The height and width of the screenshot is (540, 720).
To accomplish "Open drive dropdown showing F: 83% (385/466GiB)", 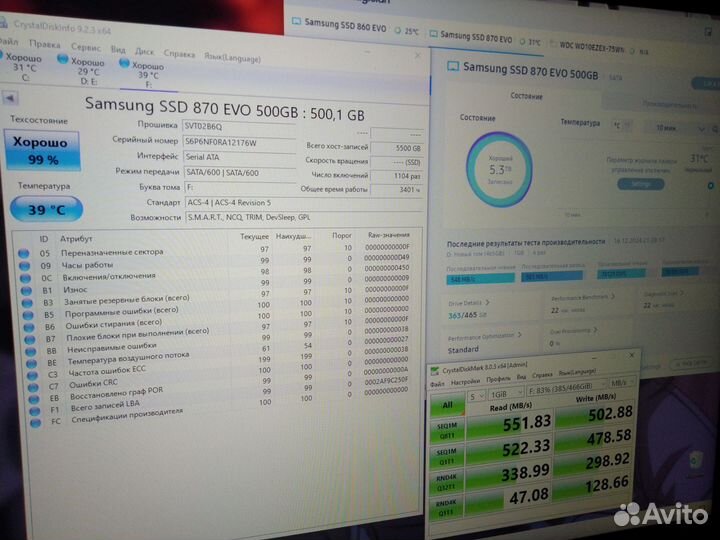I will click(x=565, y=388).
